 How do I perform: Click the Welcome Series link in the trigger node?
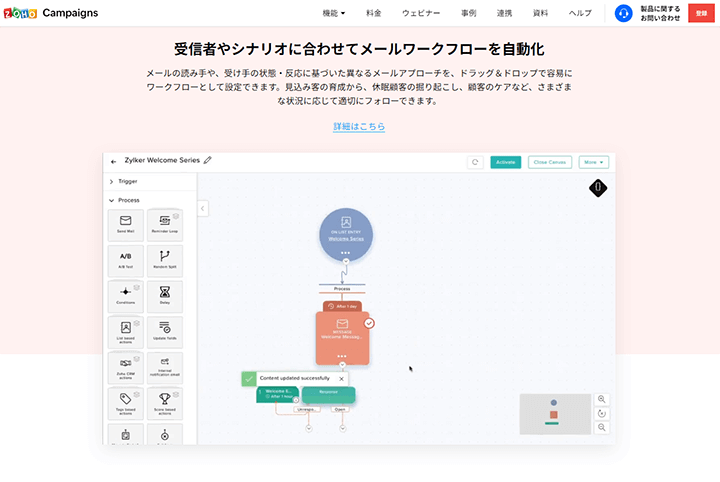pyautogui.click(x=346, y=239)
